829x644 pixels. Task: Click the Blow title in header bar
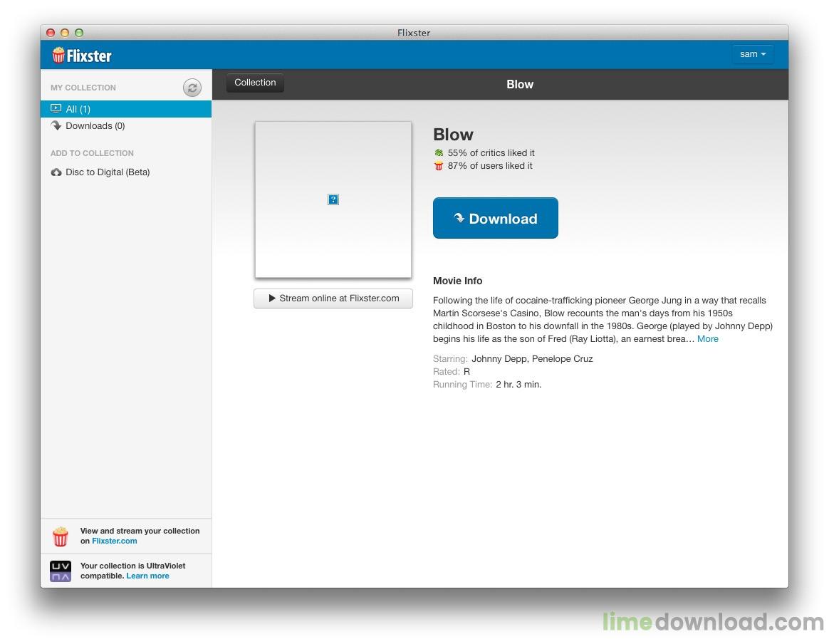(x=520, y=84)
